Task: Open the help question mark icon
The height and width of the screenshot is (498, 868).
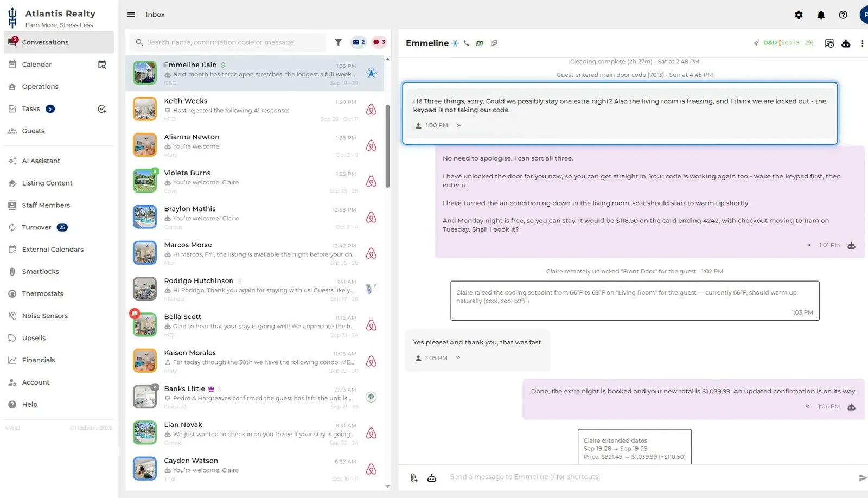Action: click(x=843, y=15)
